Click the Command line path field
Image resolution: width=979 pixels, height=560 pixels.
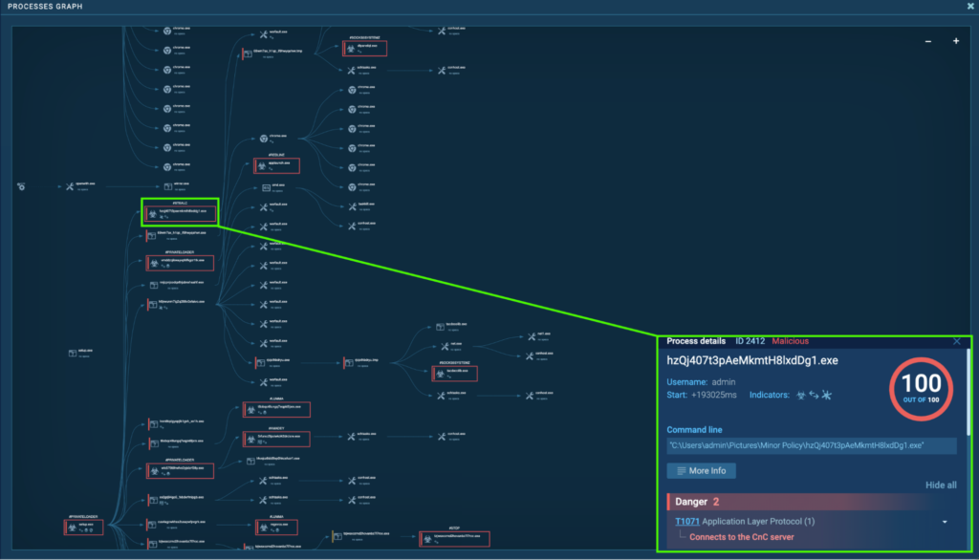pyautogui.click(x=811, y=445)
